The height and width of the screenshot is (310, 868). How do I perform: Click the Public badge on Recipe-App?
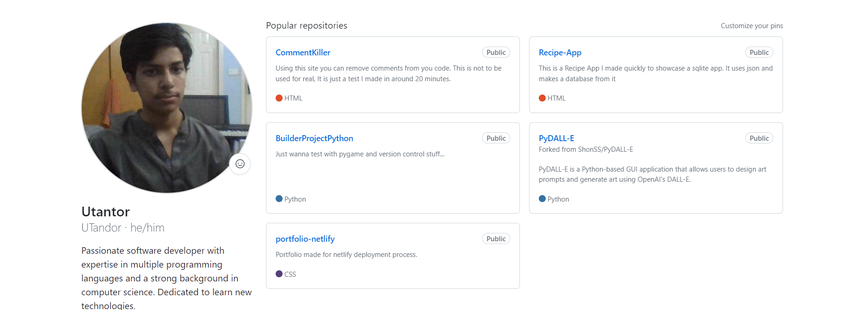(759, 53)
